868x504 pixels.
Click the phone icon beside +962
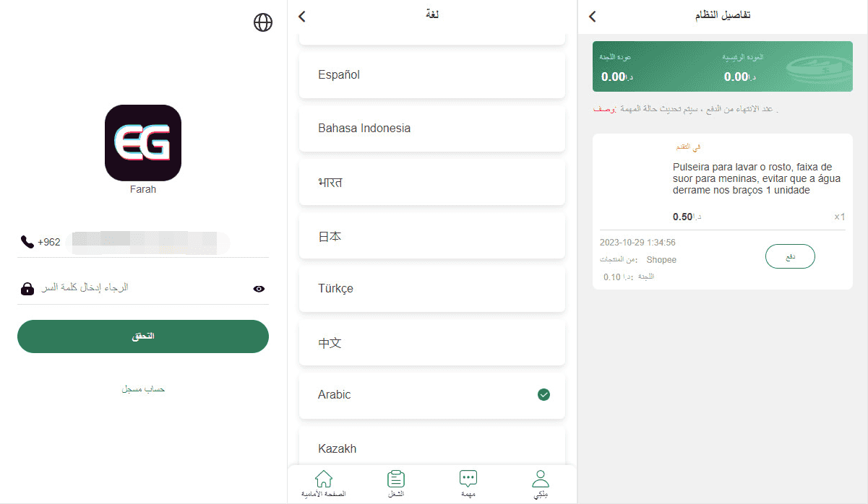click(27, 242)
